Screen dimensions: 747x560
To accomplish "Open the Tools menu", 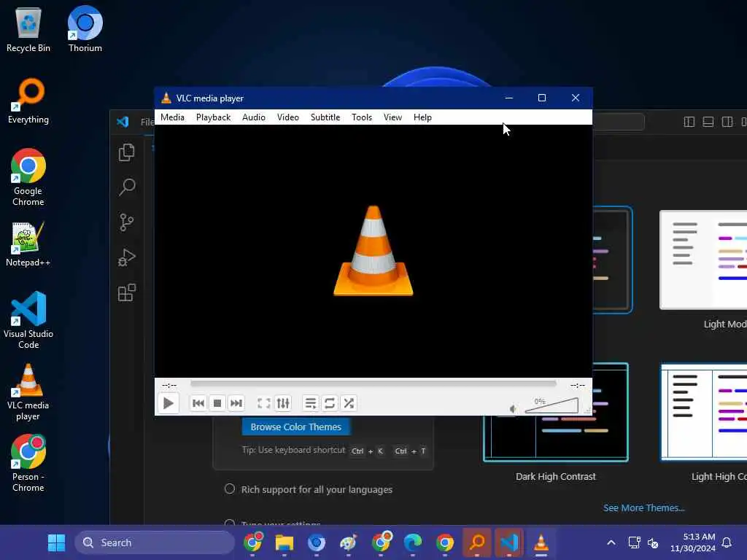I will tap(362, 117).
